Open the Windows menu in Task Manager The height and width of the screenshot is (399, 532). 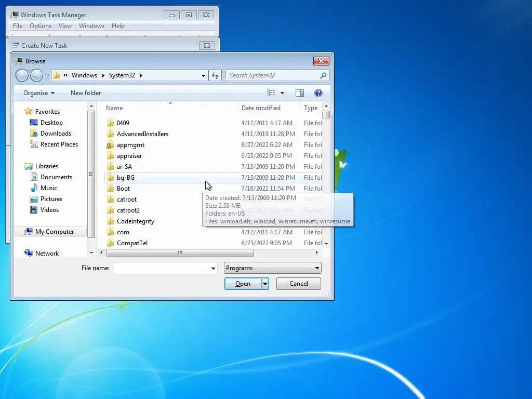click(x=91, y=26)
